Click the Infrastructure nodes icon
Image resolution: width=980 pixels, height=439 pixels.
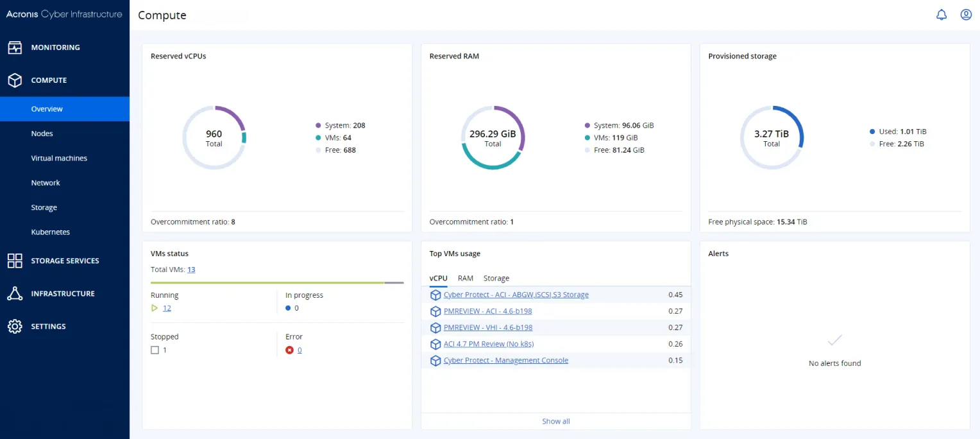click(x=15, y=293)
